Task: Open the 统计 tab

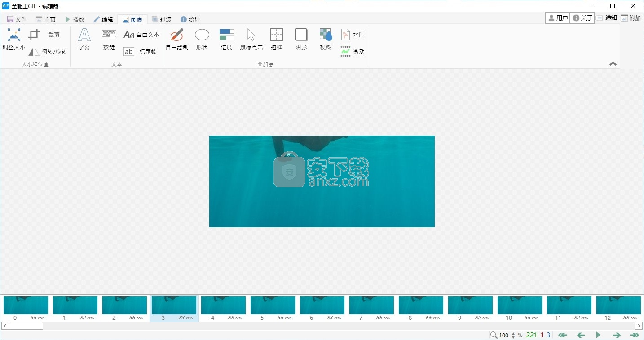Action: tap(190, 19)
